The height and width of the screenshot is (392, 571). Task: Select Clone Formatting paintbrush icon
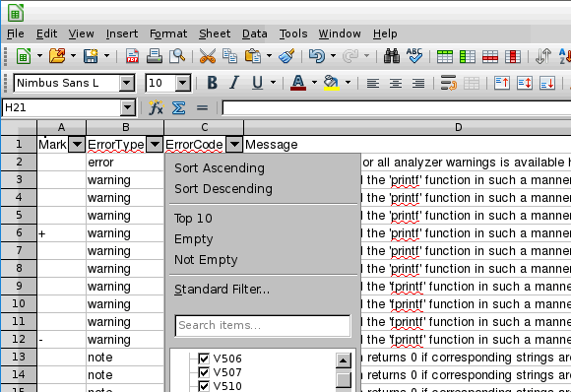click(x=286, y=56)
